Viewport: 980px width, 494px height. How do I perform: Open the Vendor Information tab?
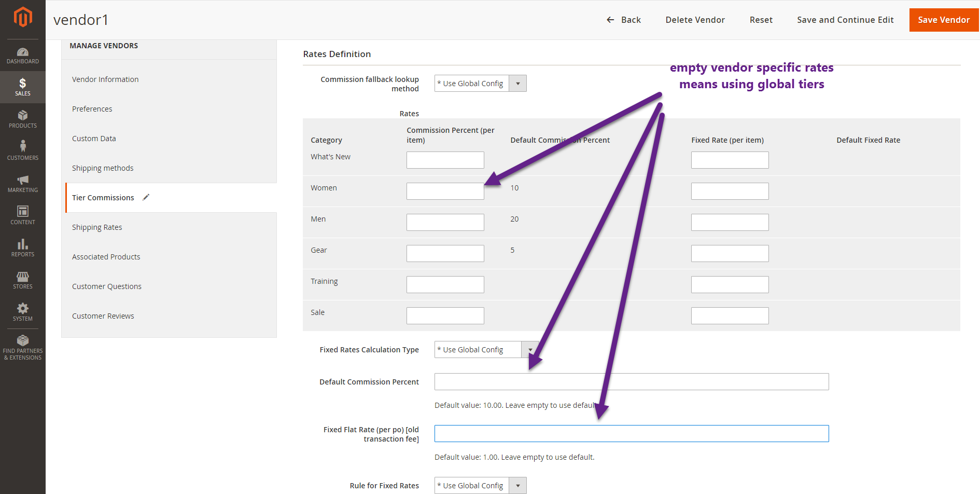pos(169,79)
